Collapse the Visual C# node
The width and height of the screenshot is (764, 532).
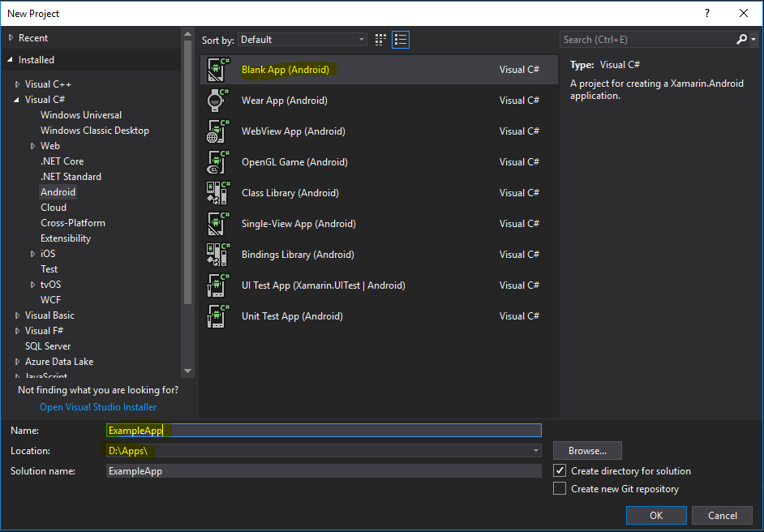17,100
